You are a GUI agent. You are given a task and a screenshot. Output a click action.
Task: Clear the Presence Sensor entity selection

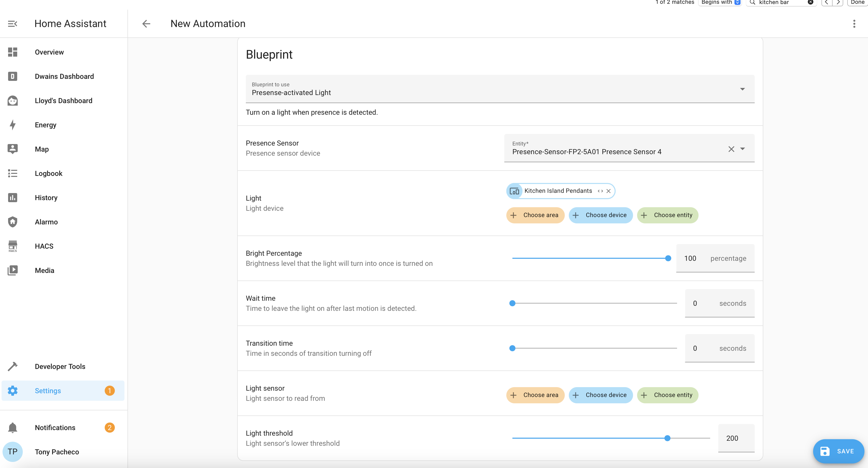pos(731,149)
